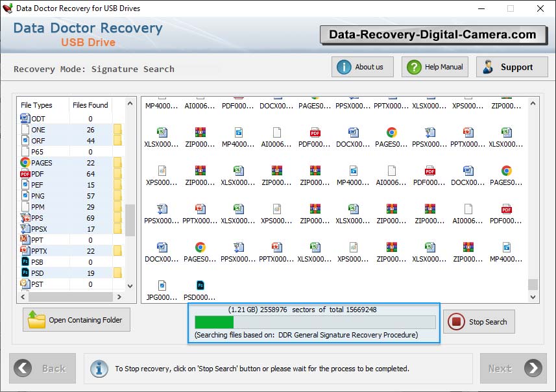The height and width of the screenshot is (392, 556).
Task: Open the folder icon in the PDF row
Action: (117, 174)
